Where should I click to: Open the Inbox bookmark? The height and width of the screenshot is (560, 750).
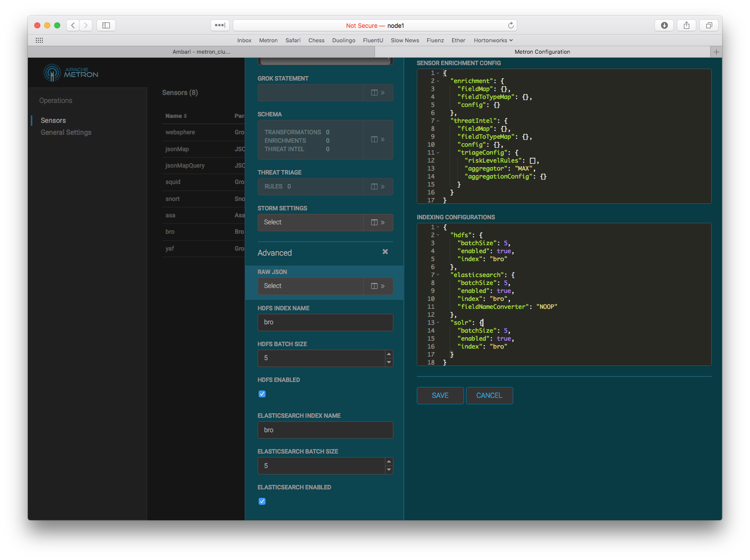coord(244,40)
